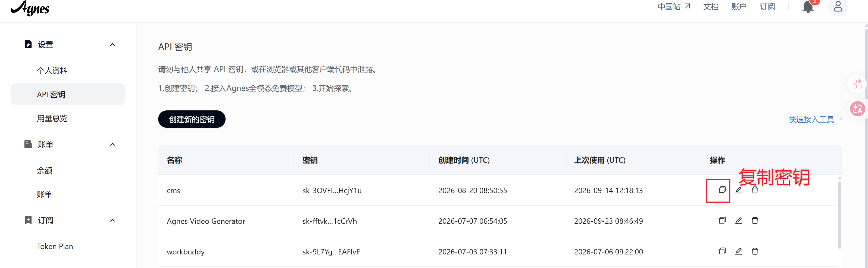Open 文档 in the top navigation
The height and width of the screenshot is (268, 868).
711,7
